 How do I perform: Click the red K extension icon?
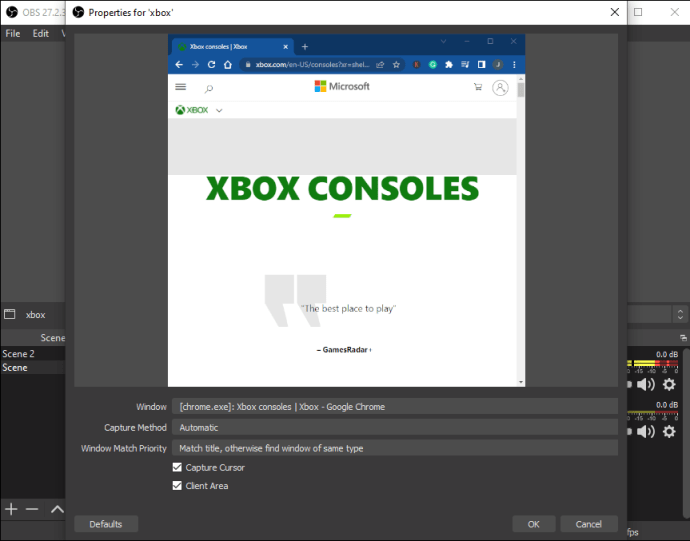coord(416,65)
